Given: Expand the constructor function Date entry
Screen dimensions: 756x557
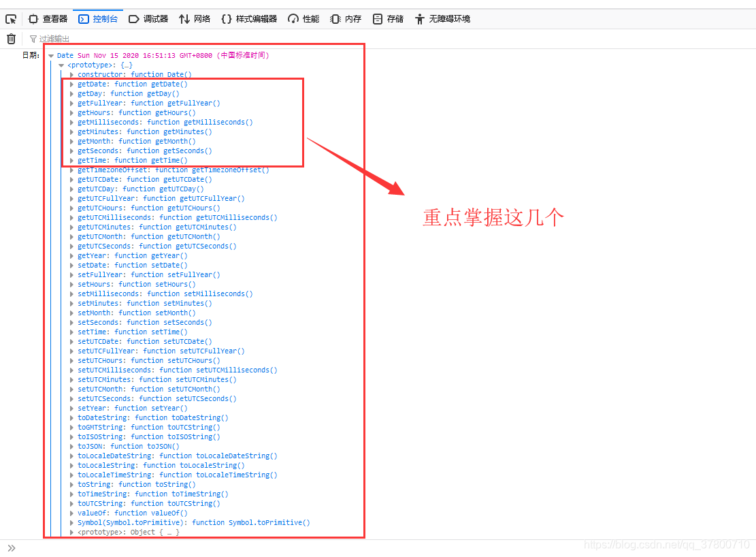Looking at the screenshot, I should (x=73, y=74).
